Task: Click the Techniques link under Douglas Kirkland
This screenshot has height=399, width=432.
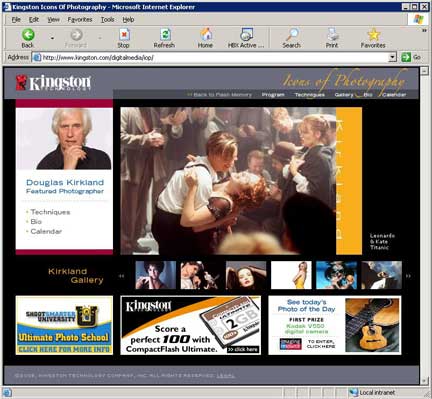Action: click(x=50, y=212)
